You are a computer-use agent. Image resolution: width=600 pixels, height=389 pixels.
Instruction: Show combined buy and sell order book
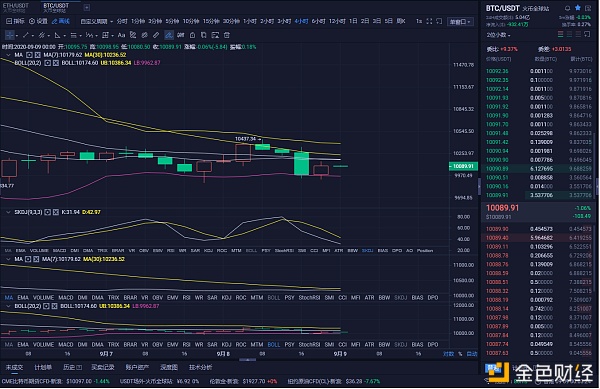pos(561,35)
